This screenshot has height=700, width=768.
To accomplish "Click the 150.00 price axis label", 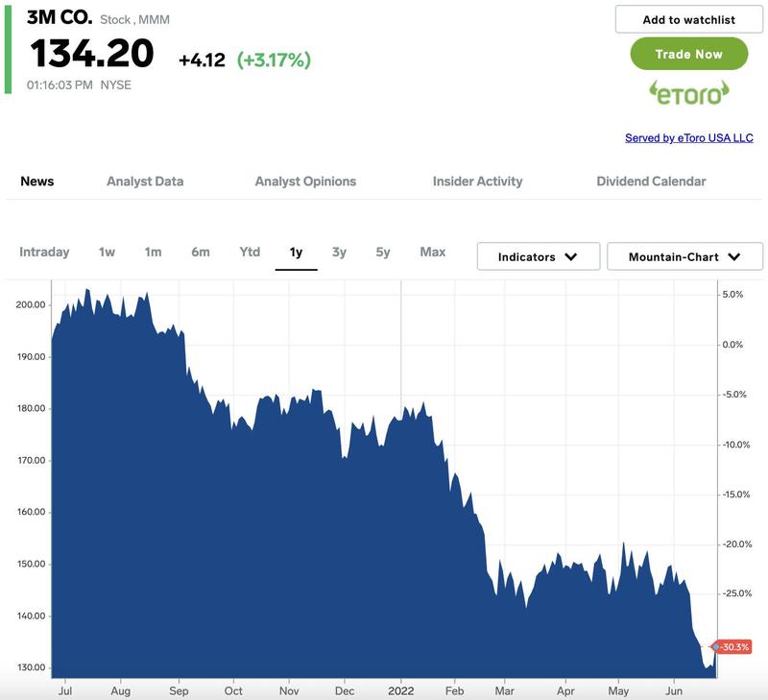I will [x=31, y=564].
